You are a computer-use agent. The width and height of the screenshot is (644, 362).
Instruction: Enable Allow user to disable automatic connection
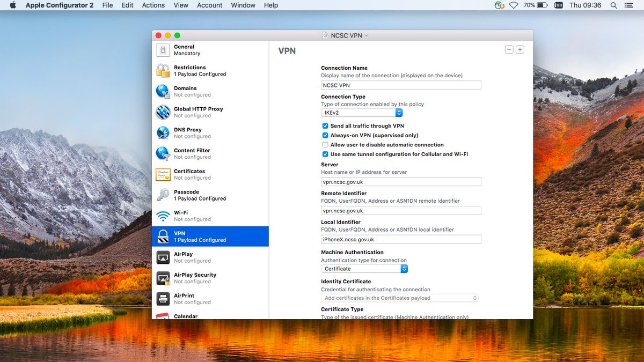(x=325, y=145)
